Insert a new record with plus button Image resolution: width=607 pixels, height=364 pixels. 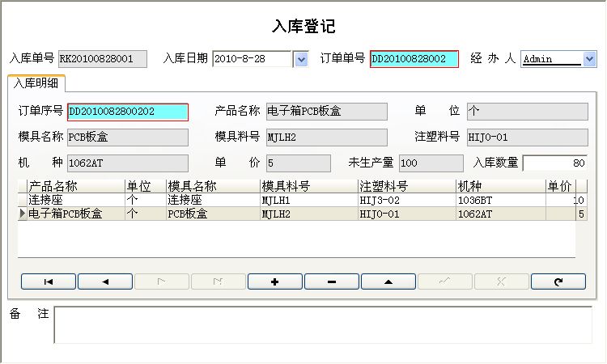(x=275, y=281)
